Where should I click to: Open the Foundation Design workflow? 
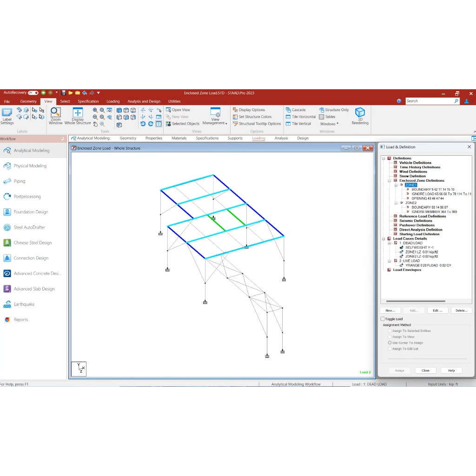coord(31,212)
